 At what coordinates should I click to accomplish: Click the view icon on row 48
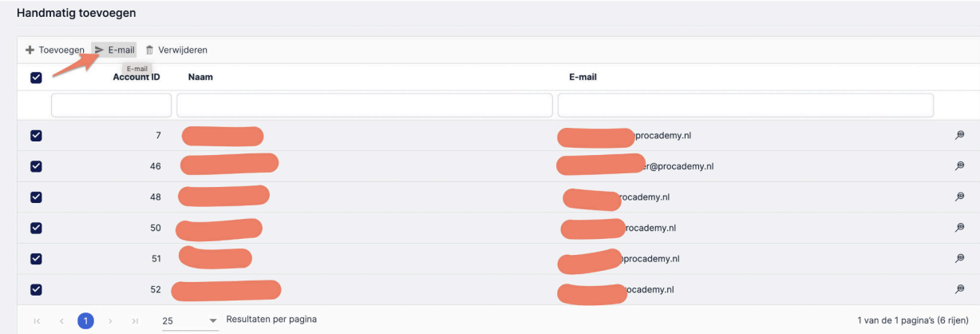coord(960,197)
